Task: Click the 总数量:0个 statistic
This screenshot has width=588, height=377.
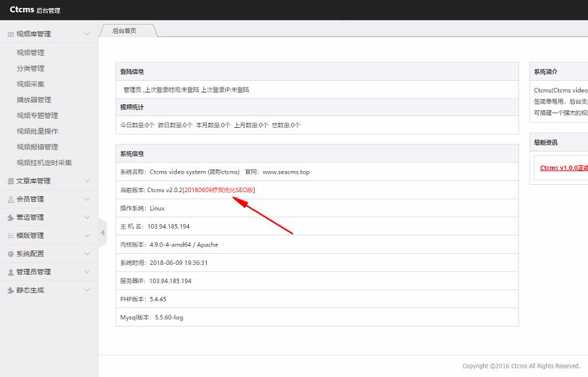Action: [x=285, y=125]
